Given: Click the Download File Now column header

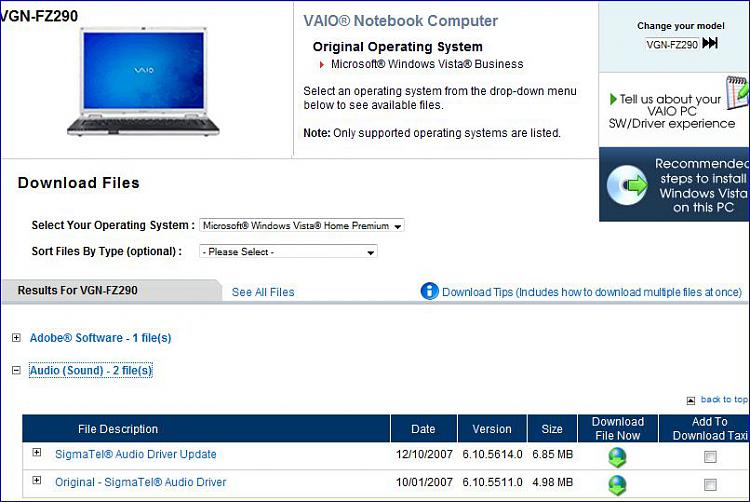Looking at the screenshot, I should [x=618, y=428].
